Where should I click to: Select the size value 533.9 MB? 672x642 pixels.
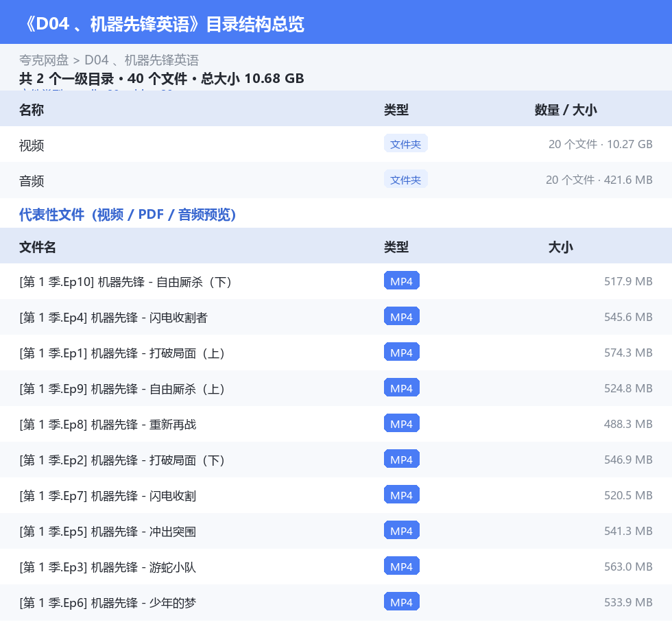(x=628, y=602)
